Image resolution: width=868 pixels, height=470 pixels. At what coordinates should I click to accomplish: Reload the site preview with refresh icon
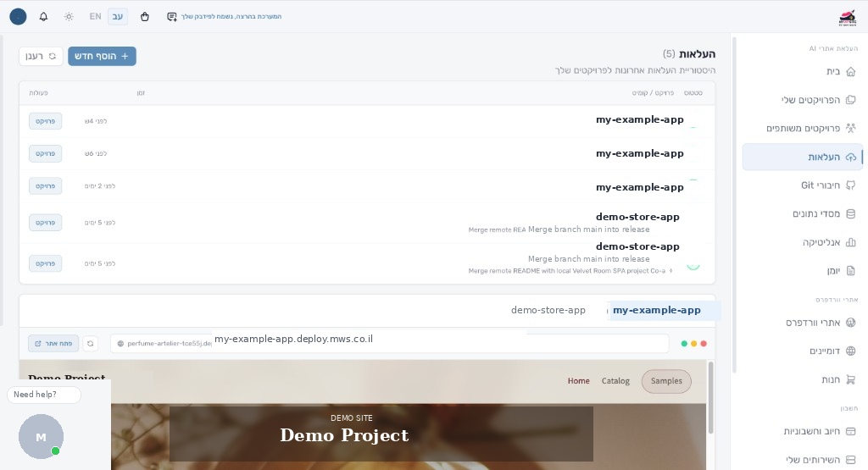[x=90, y=343]
